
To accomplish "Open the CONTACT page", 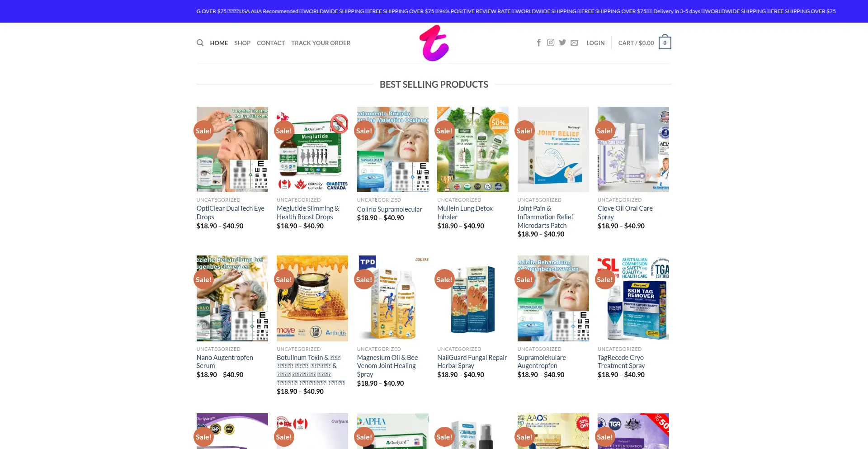I will [271, 43].
